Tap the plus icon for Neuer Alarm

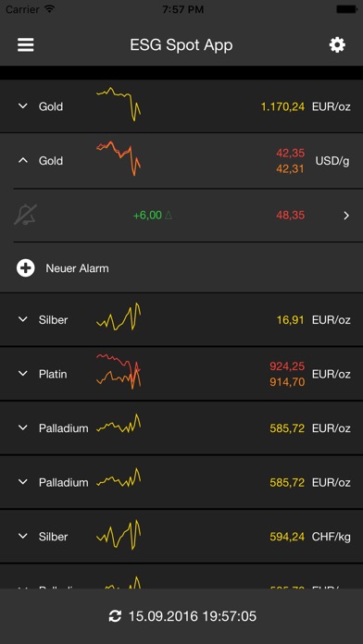point(26,268)
